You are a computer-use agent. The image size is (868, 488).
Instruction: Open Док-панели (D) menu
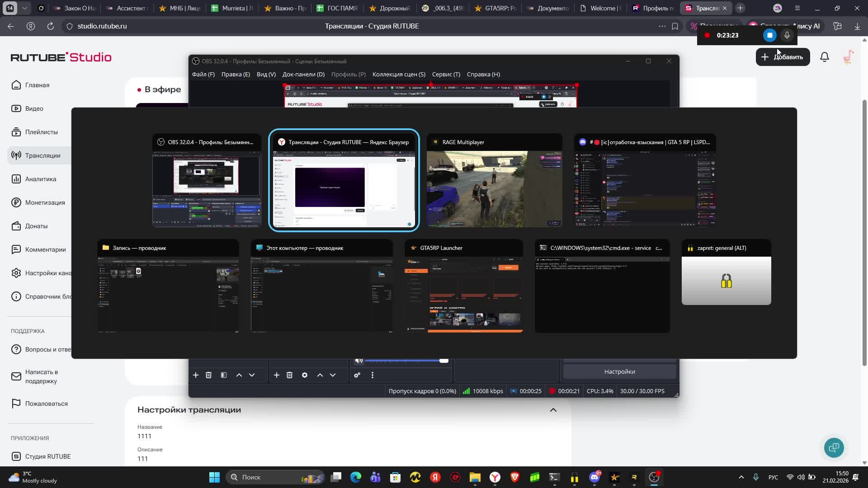(303, 74)
